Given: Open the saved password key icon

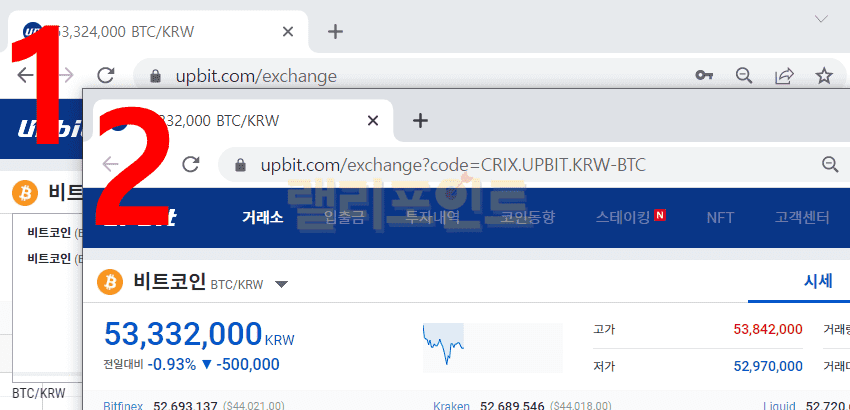Looking at the screenshot, I should click(x=704, y=75).
